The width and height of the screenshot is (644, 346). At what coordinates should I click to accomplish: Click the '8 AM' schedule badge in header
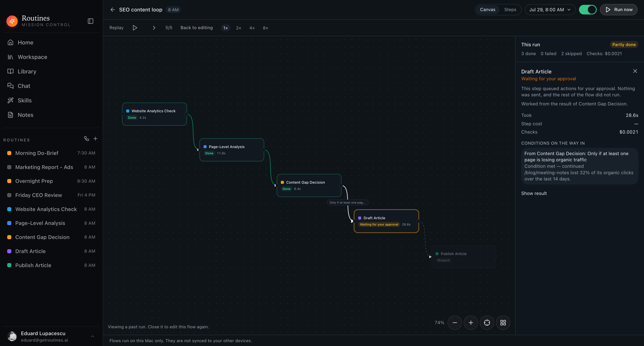click(x=173, y=10)
